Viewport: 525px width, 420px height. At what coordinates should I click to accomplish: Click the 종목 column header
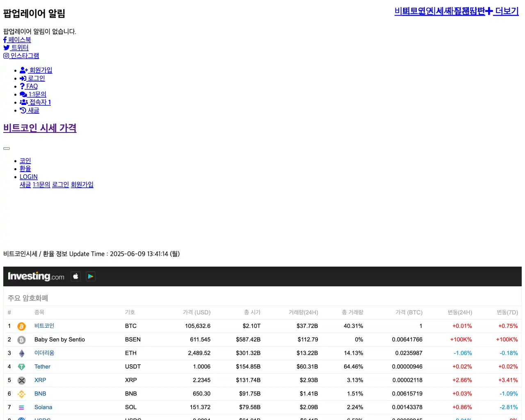click(x=39, y=313)
